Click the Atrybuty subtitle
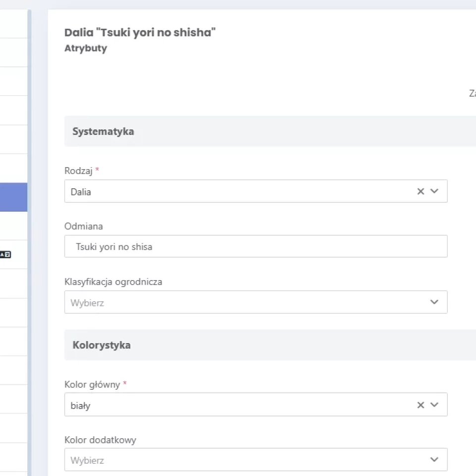Viewport: 476px width, 476px height. point(85,49)
